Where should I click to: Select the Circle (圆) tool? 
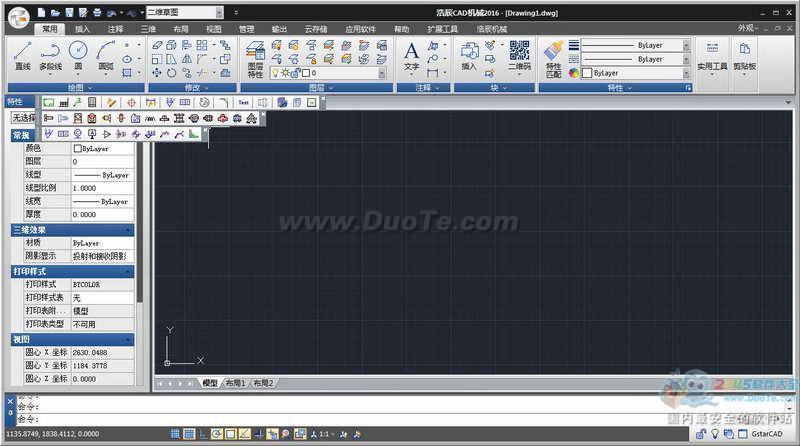[x=78, y=56]
